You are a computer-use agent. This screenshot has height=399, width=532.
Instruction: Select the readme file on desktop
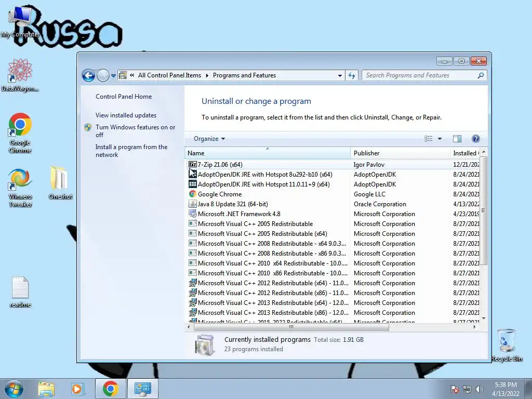pyautogui.click(x=20, y=292)
